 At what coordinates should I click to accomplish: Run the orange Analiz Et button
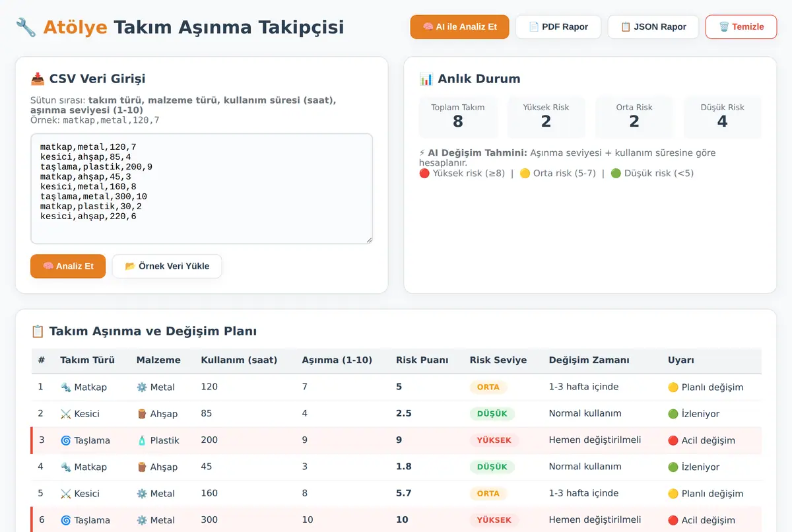(68, 266)
